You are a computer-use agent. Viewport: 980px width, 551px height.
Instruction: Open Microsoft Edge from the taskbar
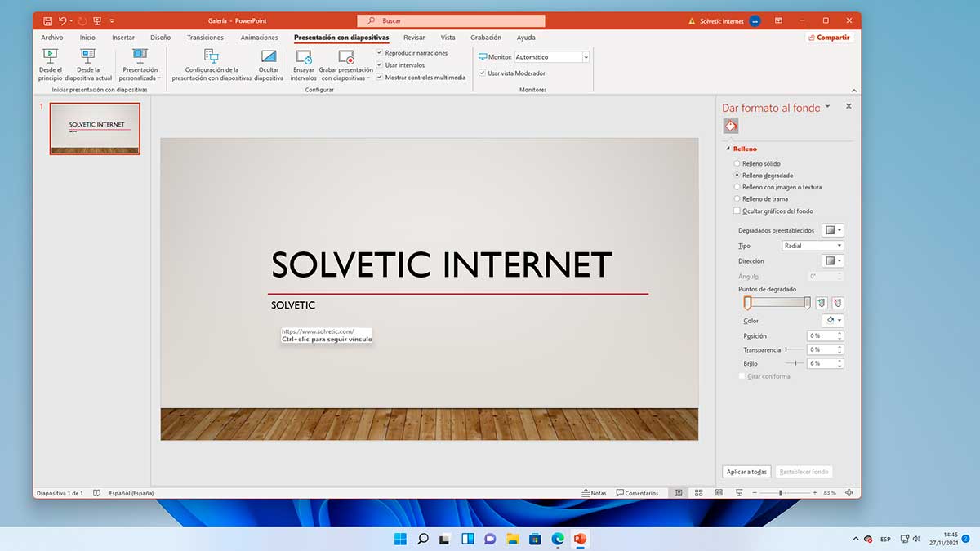(x=558, y=539)
